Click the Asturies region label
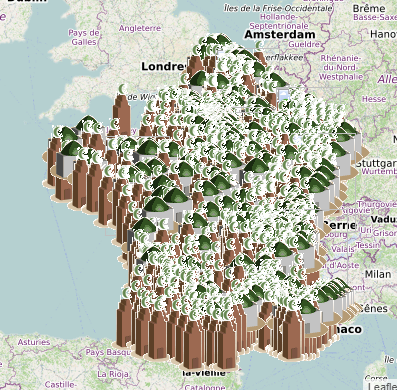Image resolution: width=397 pixels, height=390 pixels. click(34, 342)
